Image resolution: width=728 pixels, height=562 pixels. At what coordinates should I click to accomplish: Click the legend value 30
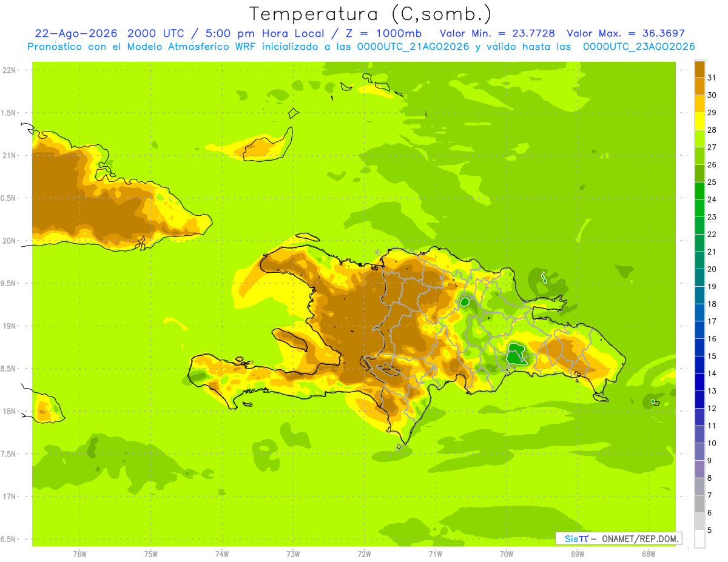click(712, 95)
